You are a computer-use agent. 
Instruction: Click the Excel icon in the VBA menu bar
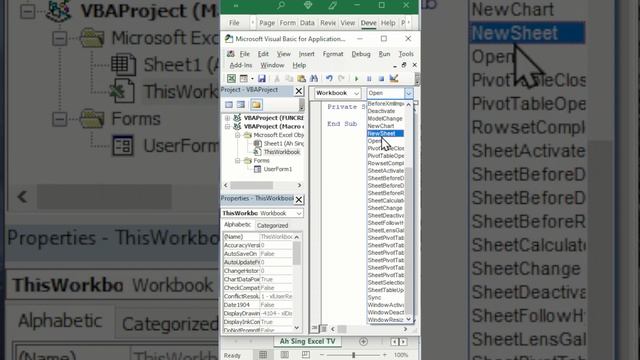[231, 54]
